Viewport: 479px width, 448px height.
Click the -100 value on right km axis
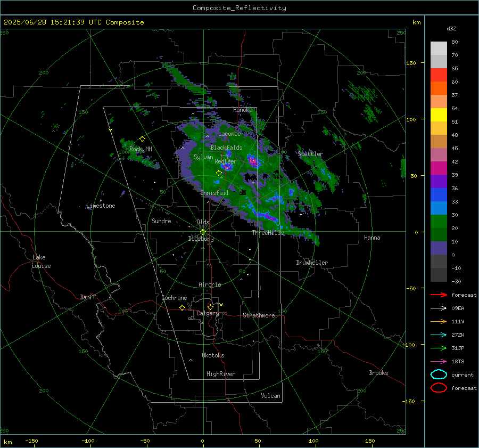pyautogui.click(x=408, y=345)
